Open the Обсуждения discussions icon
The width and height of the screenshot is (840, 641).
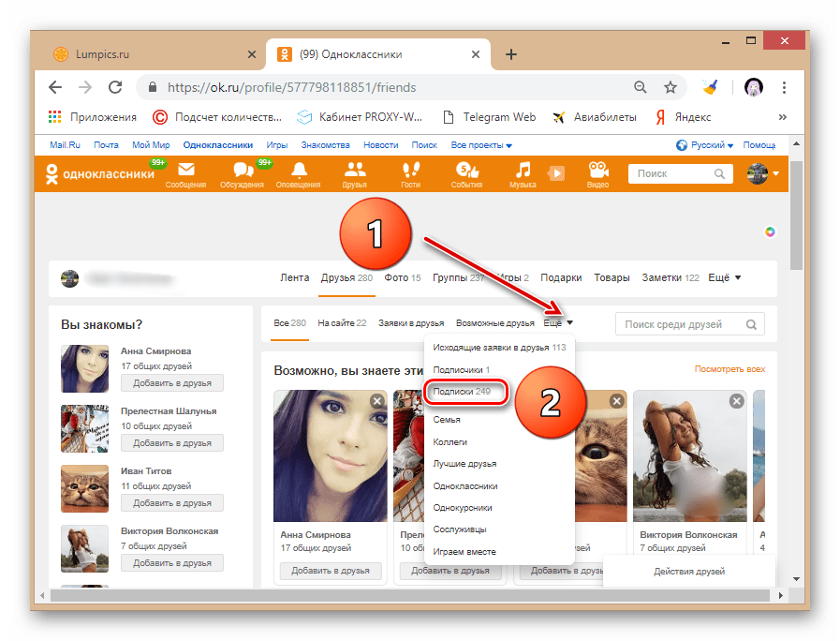pos(243,174)
